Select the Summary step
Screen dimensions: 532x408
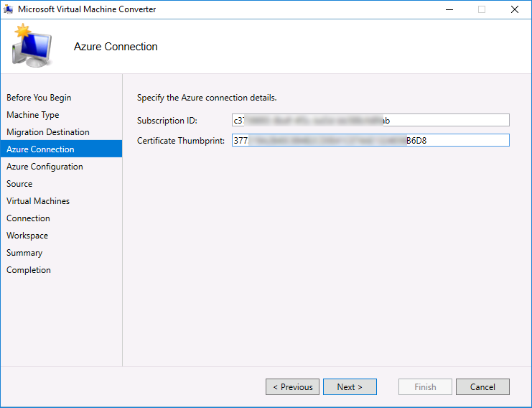point(24,253)
